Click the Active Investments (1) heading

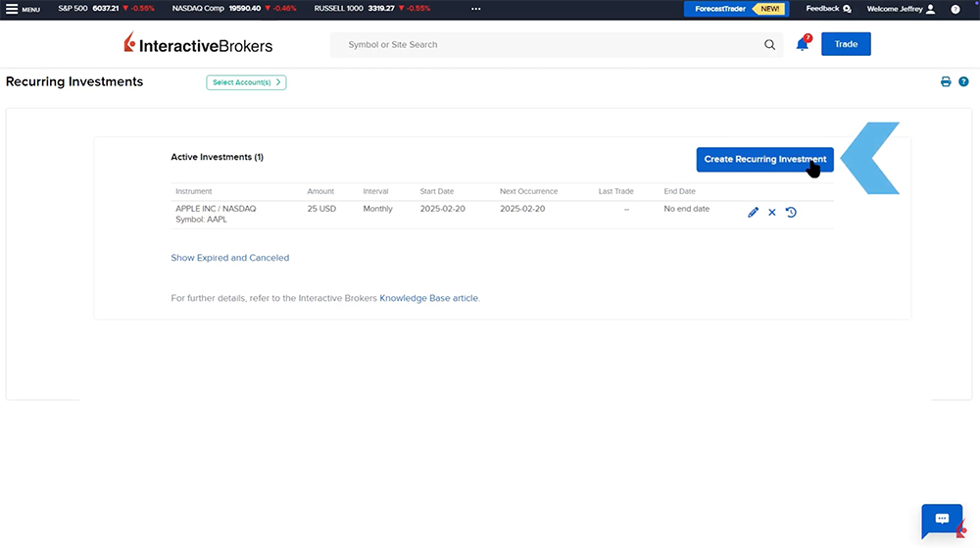point(217,157)
